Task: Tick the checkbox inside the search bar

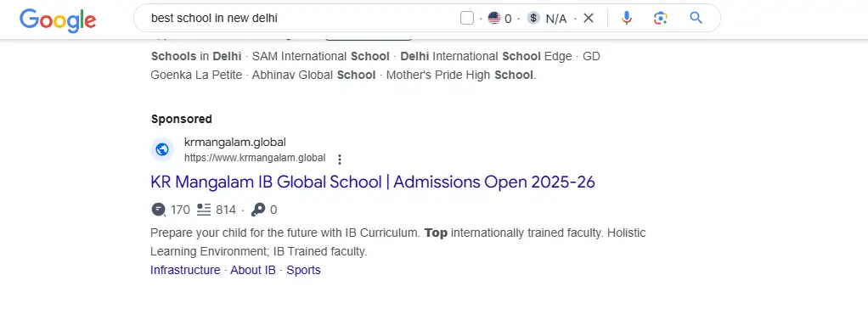Action: coord(466,18)
